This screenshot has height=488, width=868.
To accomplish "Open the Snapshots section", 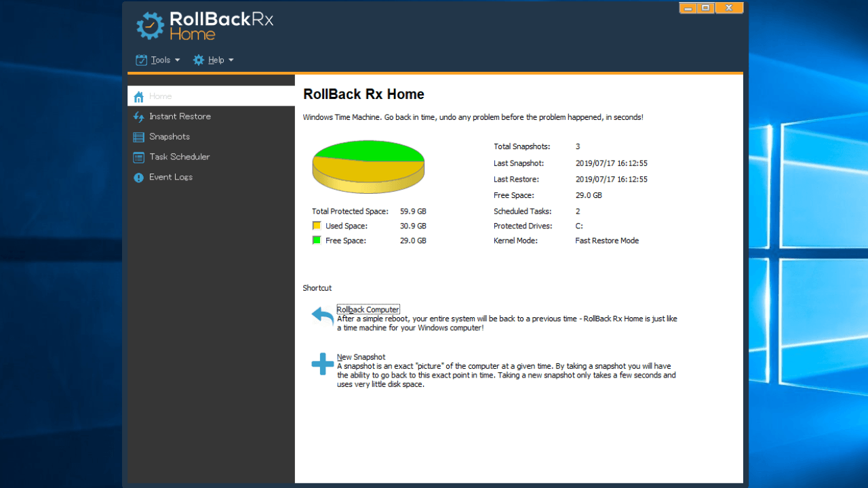I will (211, 137).
